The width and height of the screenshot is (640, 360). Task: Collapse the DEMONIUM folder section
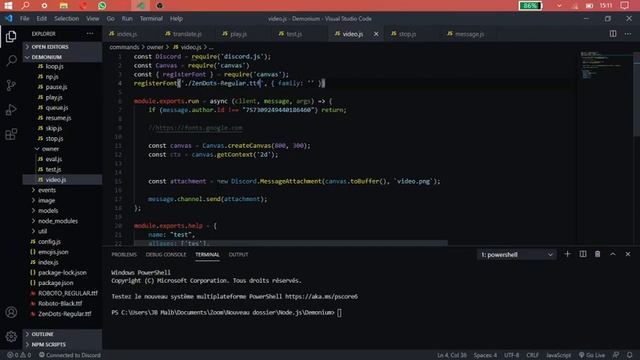point(62,57)
